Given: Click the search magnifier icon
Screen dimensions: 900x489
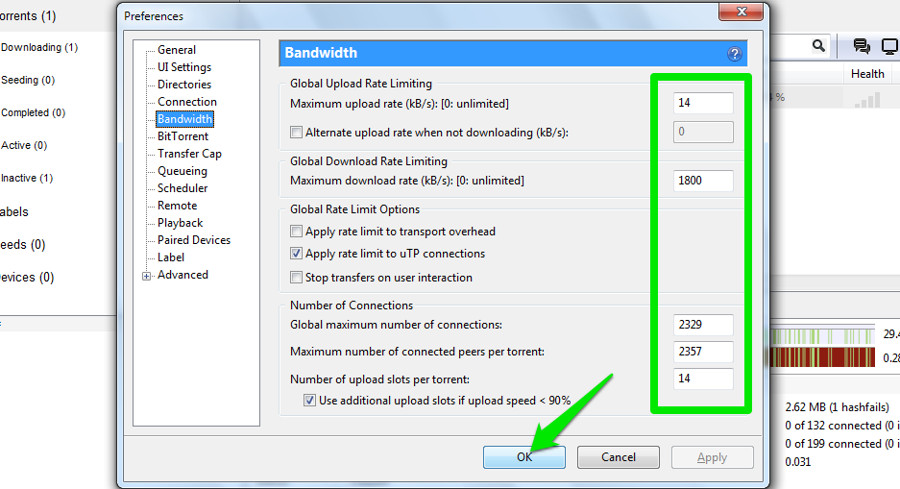Looking at the screenshot, I should pos(819,46).
